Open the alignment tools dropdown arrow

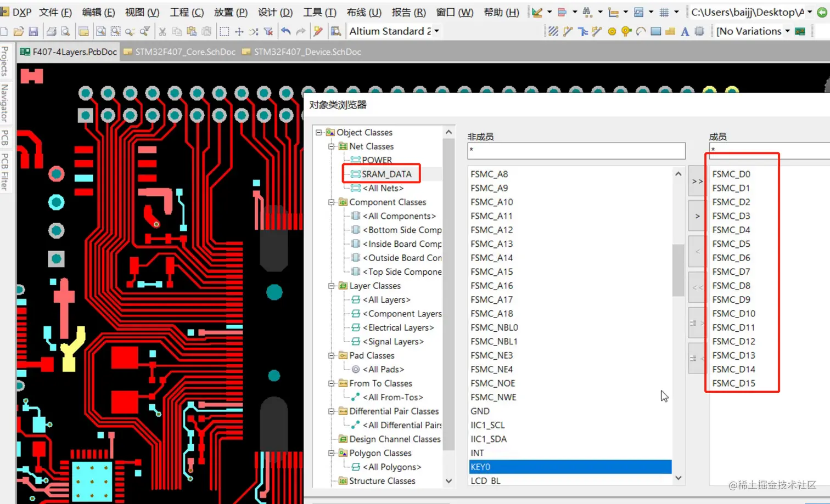tap(575, 12)
